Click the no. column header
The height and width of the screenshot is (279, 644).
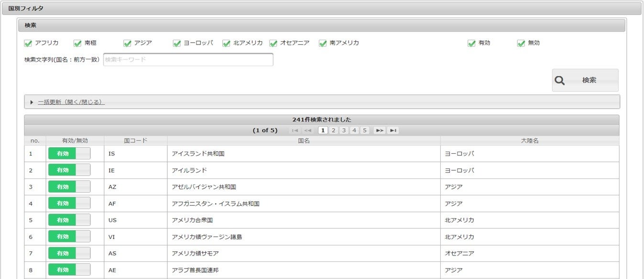coord(35,141)
